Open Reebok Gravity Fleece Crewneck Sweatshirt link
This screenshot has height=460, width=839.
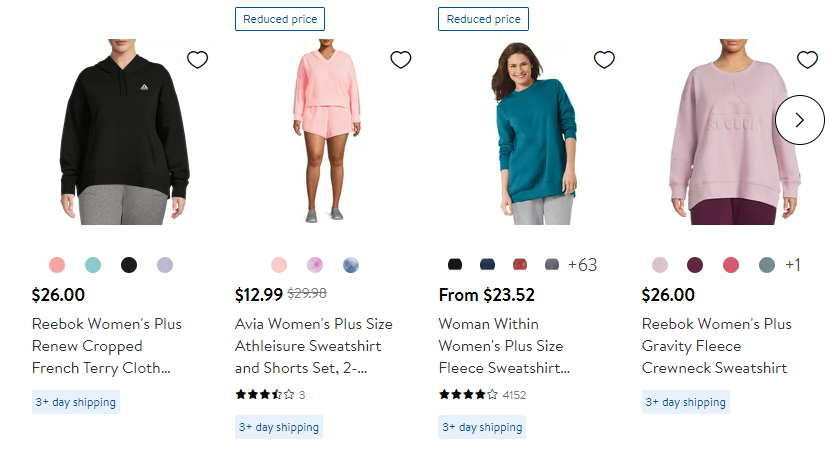[x=716, y=346]
